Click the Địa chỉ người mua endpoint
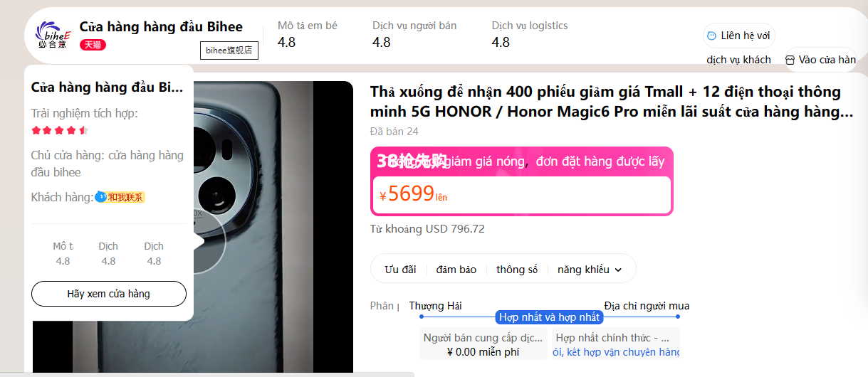 [647, 306]
